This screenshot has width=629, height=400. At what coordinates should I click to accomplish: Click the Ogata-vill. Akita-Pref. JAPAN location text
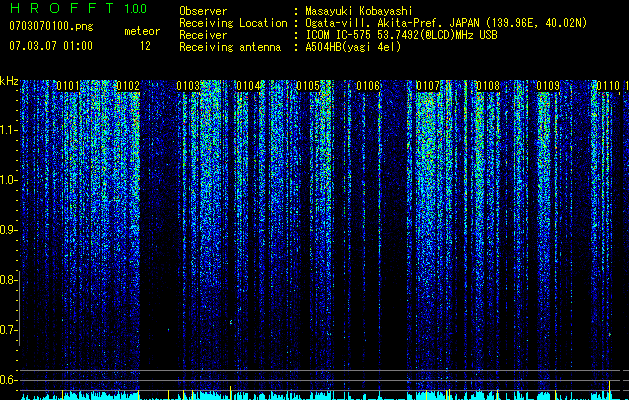pyautogui.click(x=446, y=23)
